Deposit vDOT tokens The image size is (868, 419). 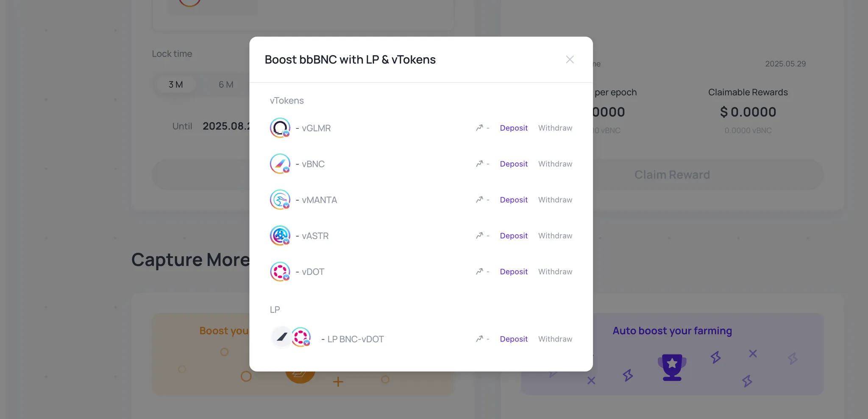pyautogui.click(x=514, y=272)
